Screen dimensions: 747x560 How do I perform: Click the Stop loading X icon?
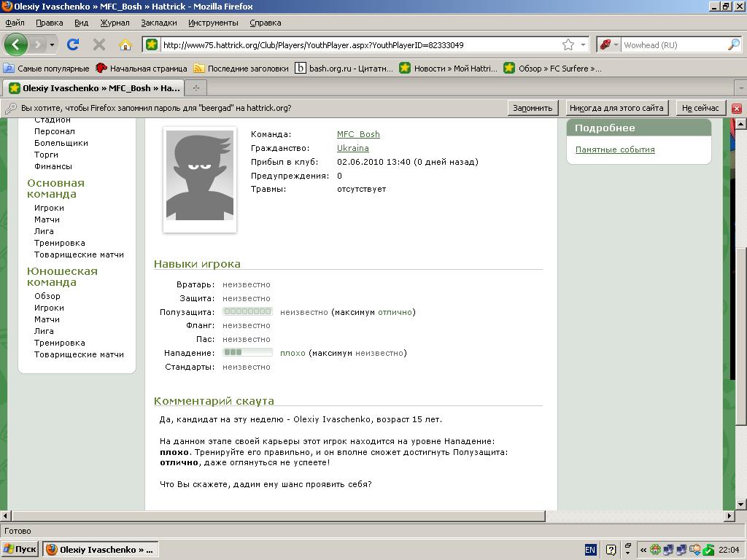[x=99, y=44]
